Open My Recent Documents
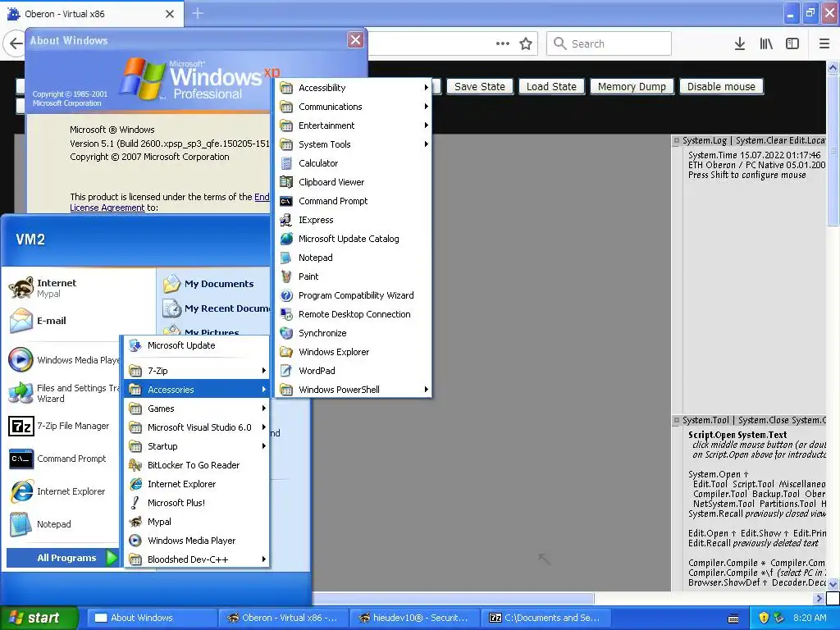Image resolution: width=840 pixels, height=630 pixels. pos(216,308)
